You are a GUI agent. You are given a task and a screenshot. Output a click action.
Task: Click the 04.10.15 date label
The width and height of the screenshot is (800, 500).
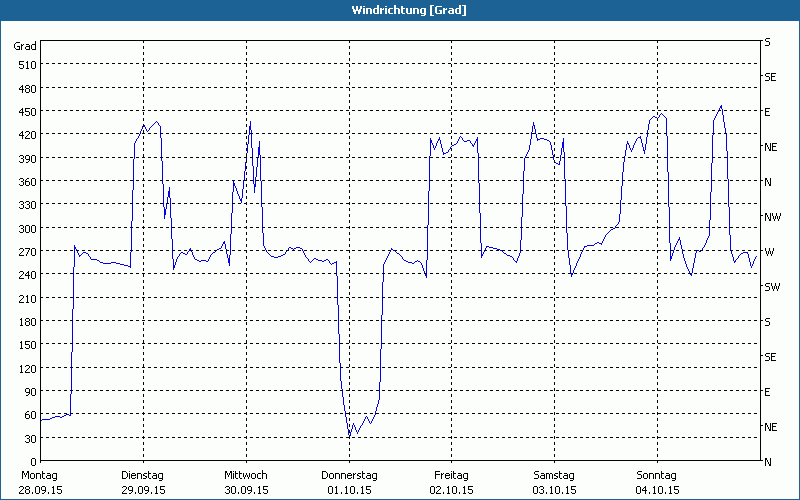click(657, 490)
